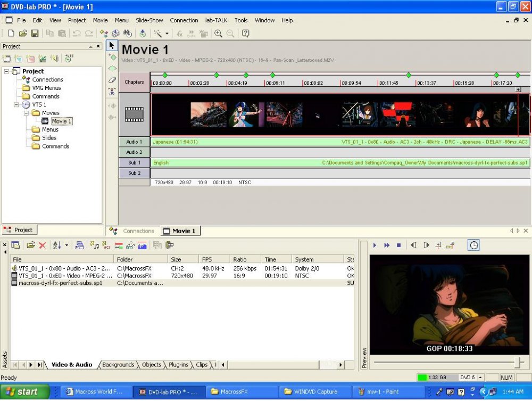
Task: Save the project with the floppy disk icon
Action: click(x=35, y=33)
